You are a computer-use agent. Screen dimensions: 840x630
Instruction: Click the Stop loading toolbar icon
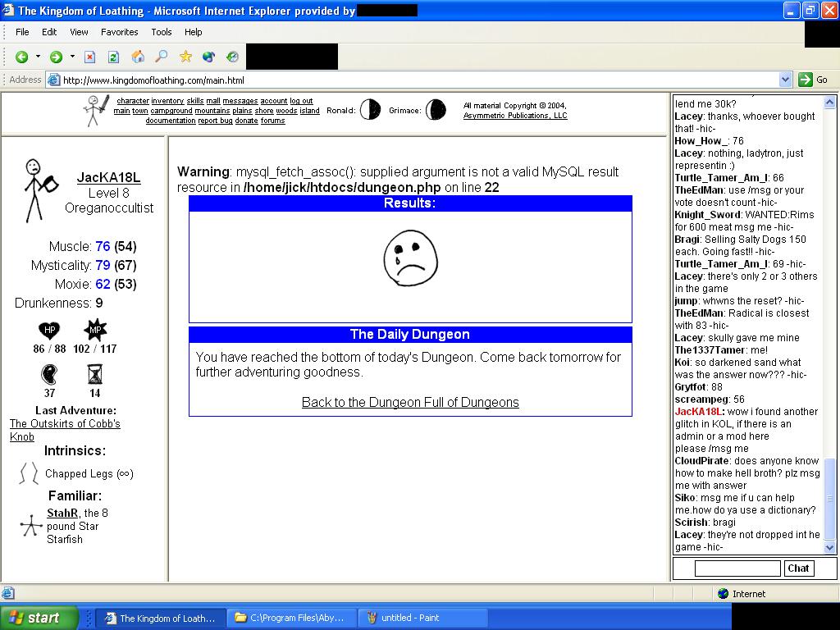pyautogui.click(x=90, y=57)
